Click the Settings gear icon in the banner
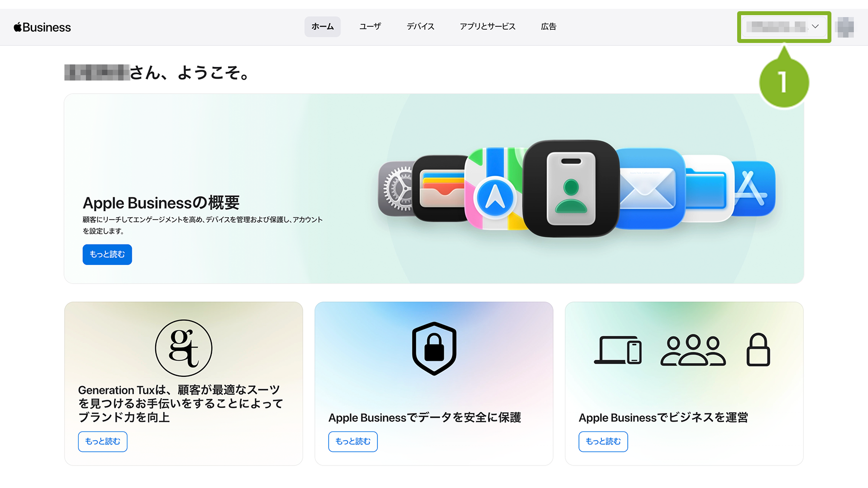Viewport: 868px width, 488px height. tap(396, 188)
